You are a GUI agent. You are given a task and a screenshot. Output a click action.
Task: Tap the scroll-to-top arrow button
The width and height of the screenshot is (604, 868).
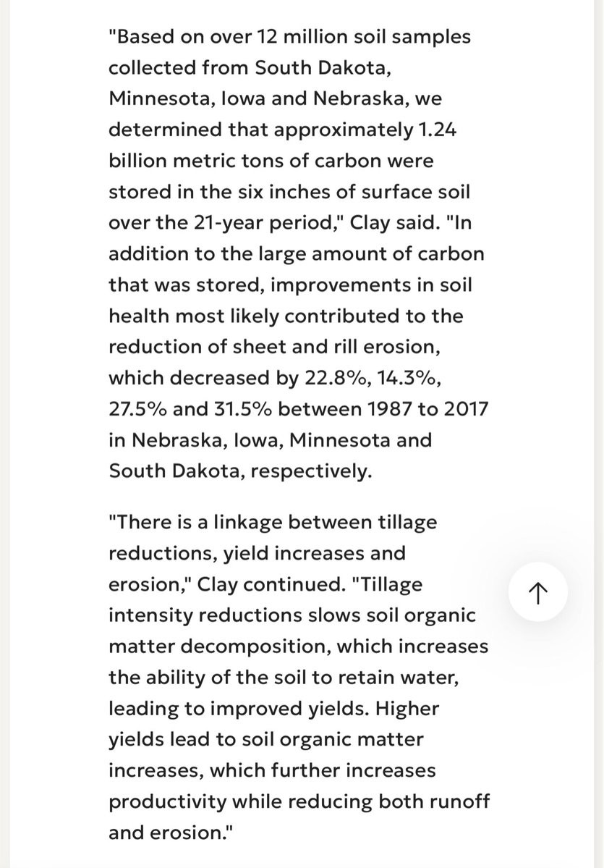(x=537, y=591)
